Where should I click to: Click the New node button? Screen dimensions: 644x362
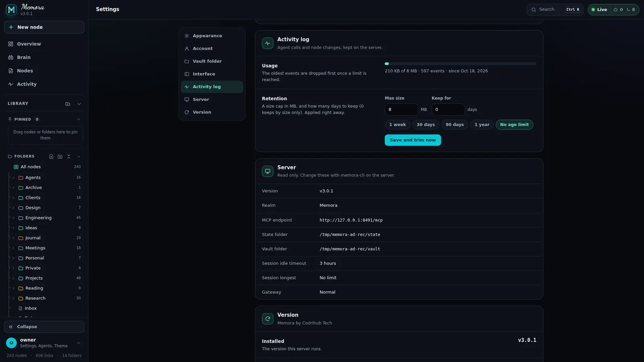click(44, 27)
